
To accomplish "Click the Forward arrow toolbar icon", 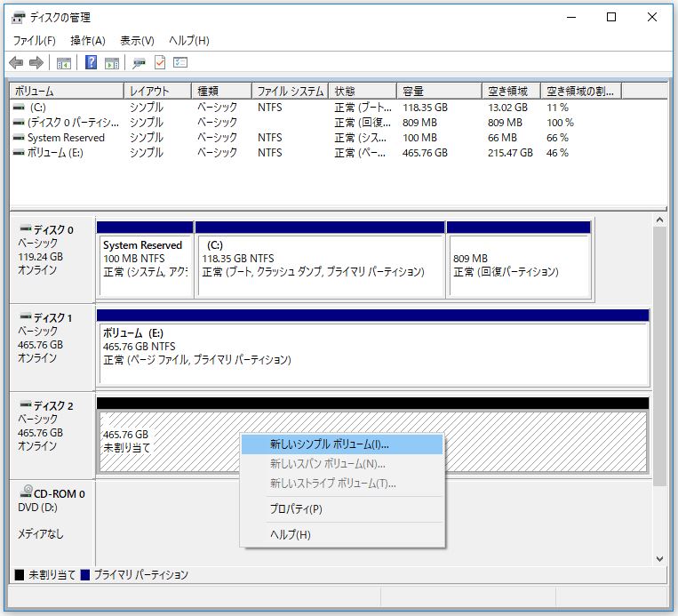I will coord(36,63).
